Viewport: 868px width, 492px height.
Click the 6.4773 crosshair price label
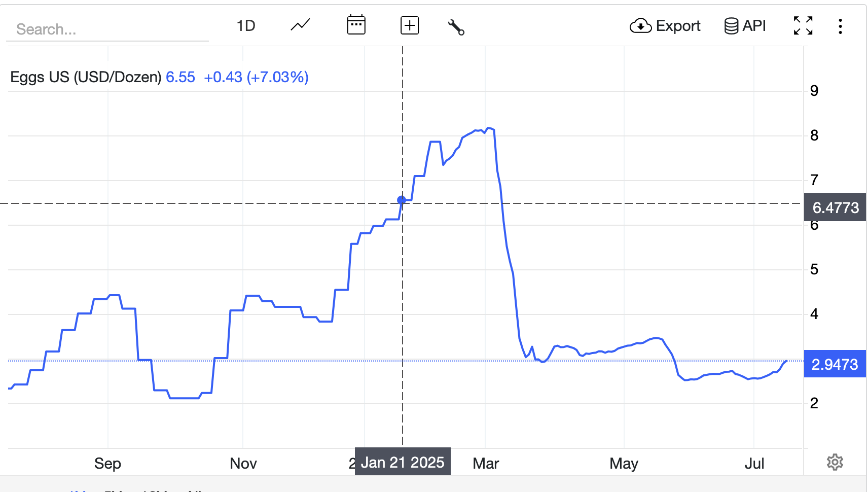[x=835, y=207]
